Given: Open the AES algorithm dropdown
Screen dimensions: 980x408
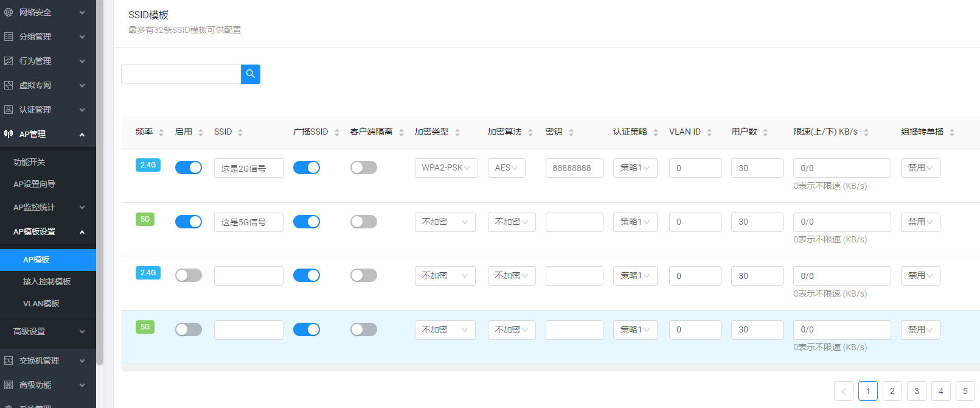Looking at the screenshot, I should pos(507,168).
